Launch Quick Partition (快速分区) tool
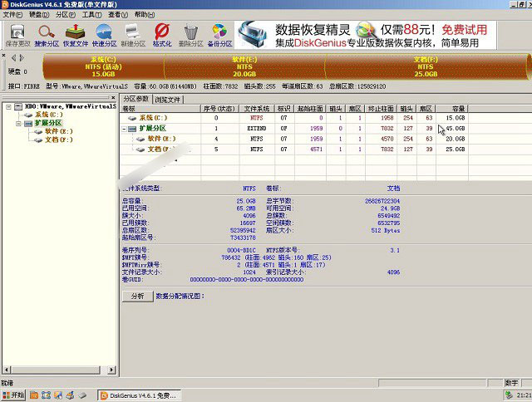Screen dimensions: 532x402 pyautogui.click(x=104, y=35)
